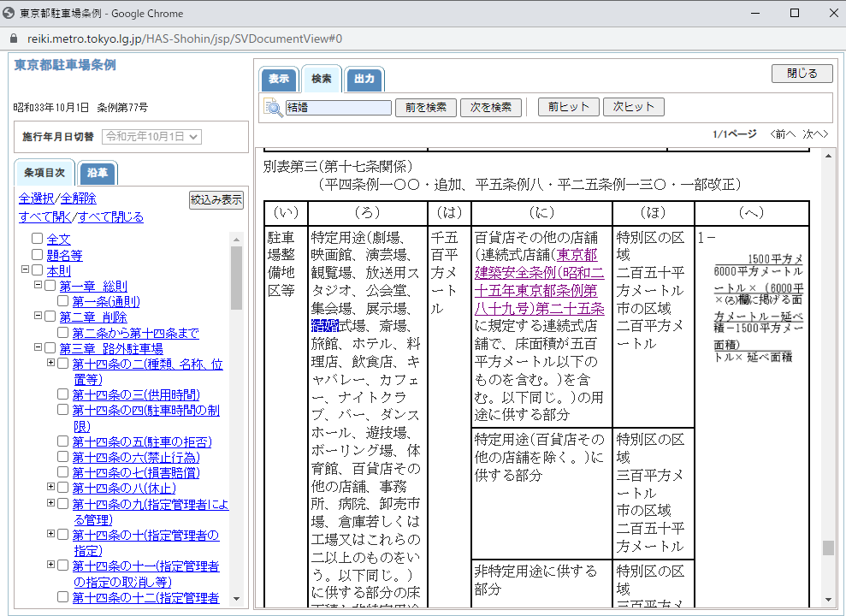
Task: Click the すべて開く link
Action: 45,216
